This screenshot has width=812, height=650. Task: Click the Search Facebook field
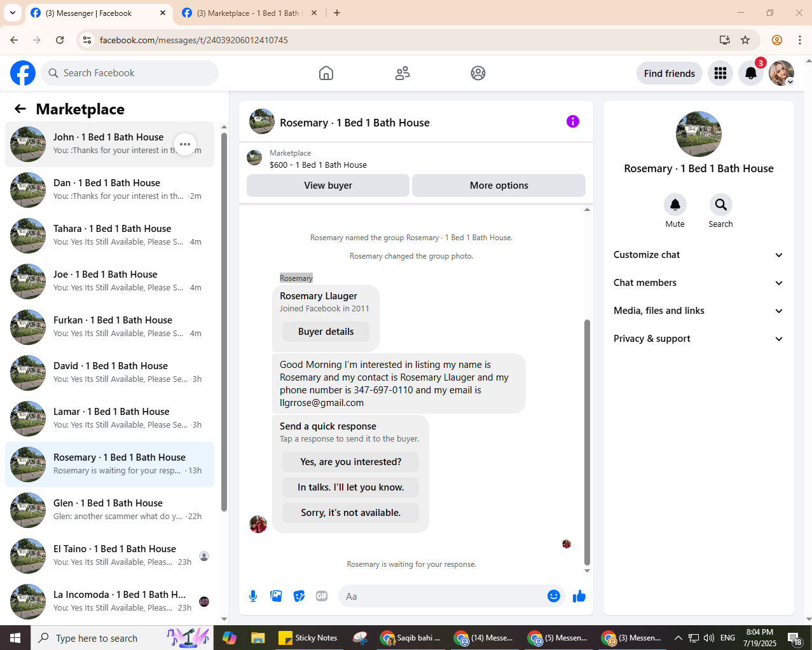tap(130, 73)
